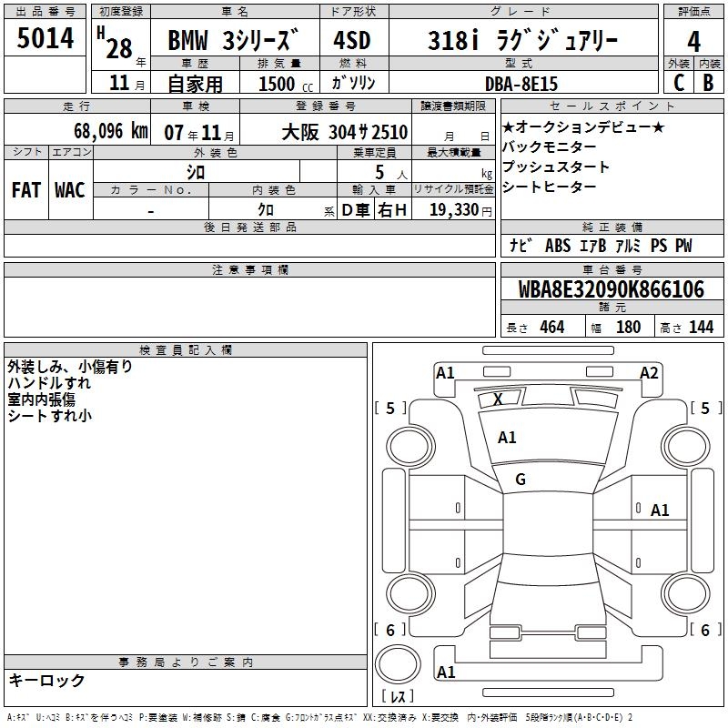Click the X mark on the diagram windshield

498,399
